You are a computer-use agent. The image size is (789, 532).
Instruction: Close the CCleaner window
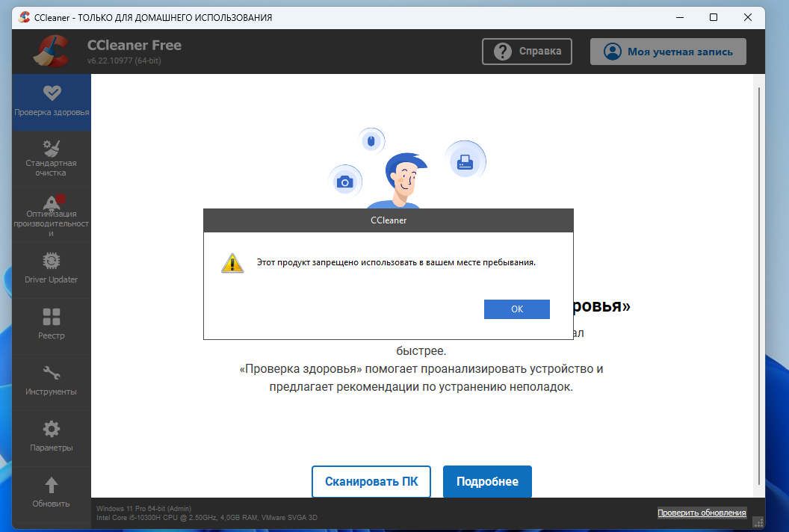pyautogui.click(x=748, y=17)
